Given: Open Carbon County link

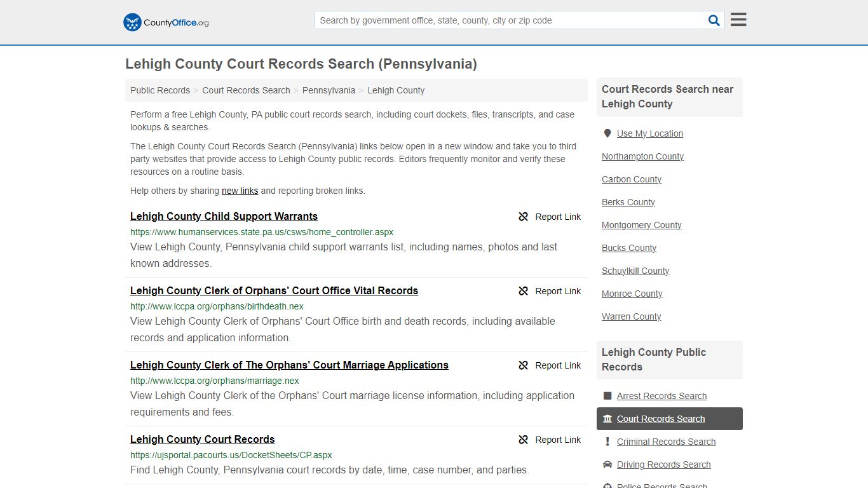Looking at the screenshot, I should click(x=632, y=179).
